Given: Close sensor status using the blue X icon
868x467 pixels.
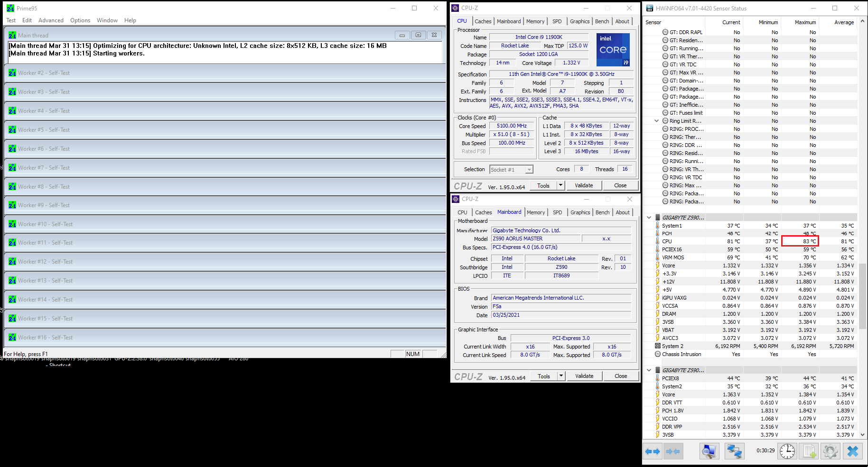Looking at the screenshot, I should click(x=852, y=451).
